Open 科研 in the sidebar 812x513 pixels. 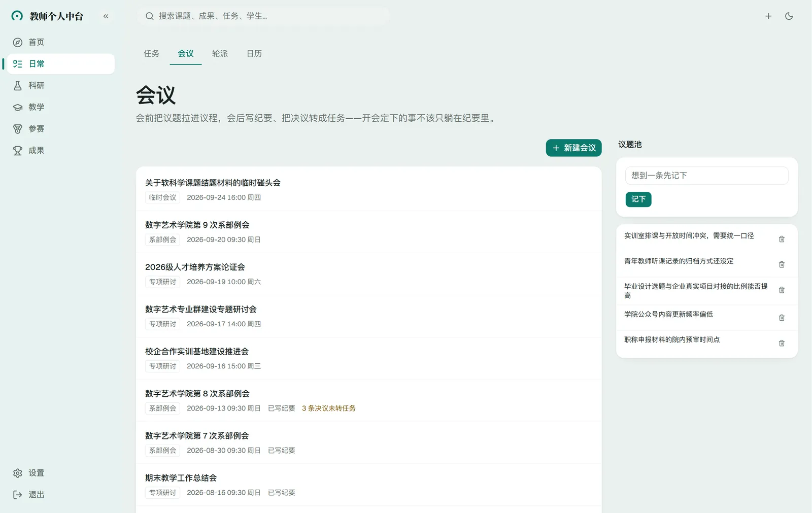[61, 86]
